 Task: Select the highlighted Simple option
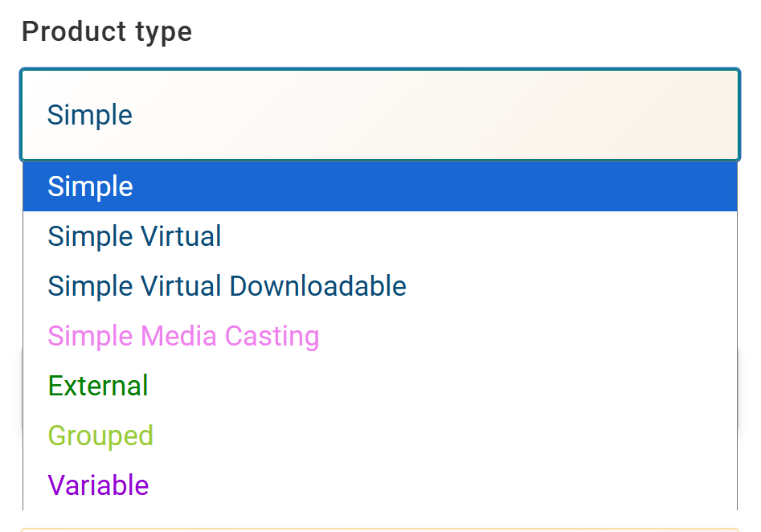379,186
